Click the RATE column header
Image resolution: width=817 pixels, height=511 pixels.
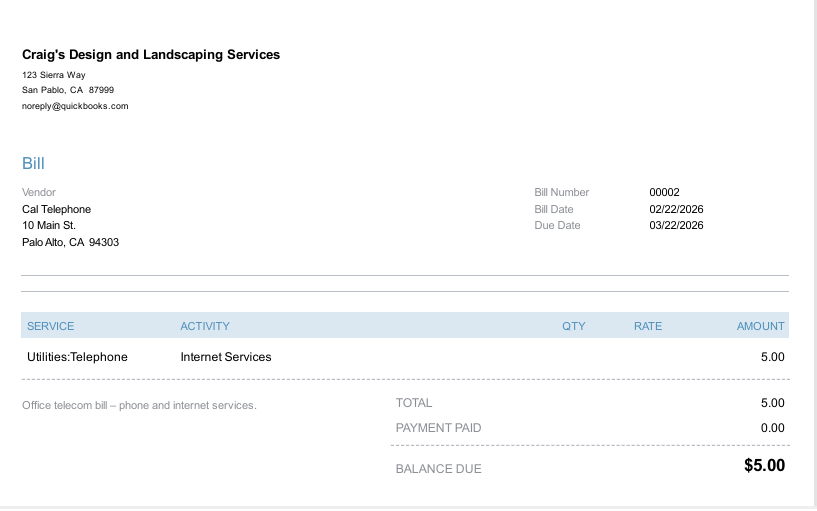click(647, 326)
